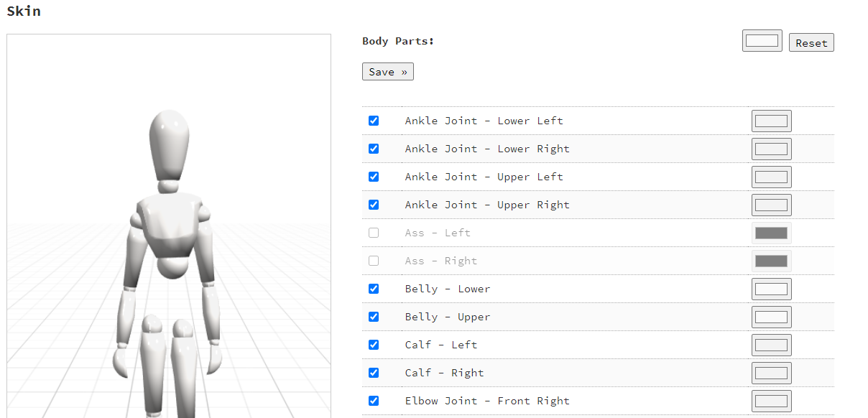
Task: Enable the Ass - Right checkbox
Action: pos(374,261)
